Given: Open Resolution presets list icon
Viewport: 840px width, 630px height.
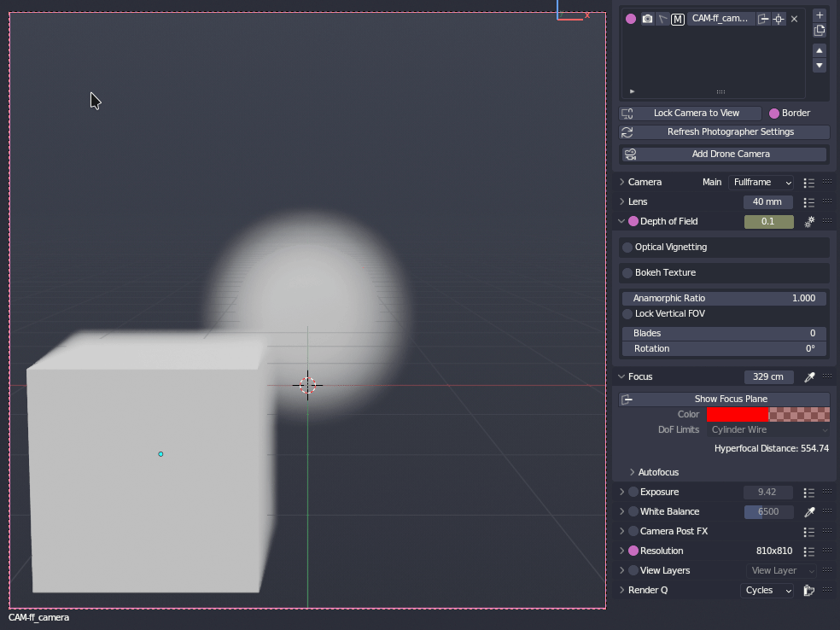Looking at the screenshot, I should tap(809, 551).
